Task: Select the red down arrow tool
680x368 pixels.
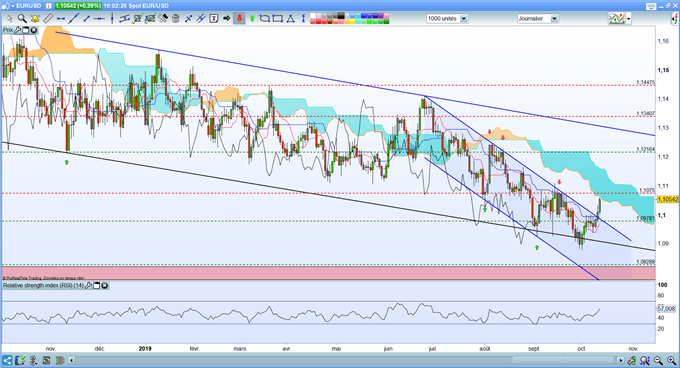Action: point(240,19)
